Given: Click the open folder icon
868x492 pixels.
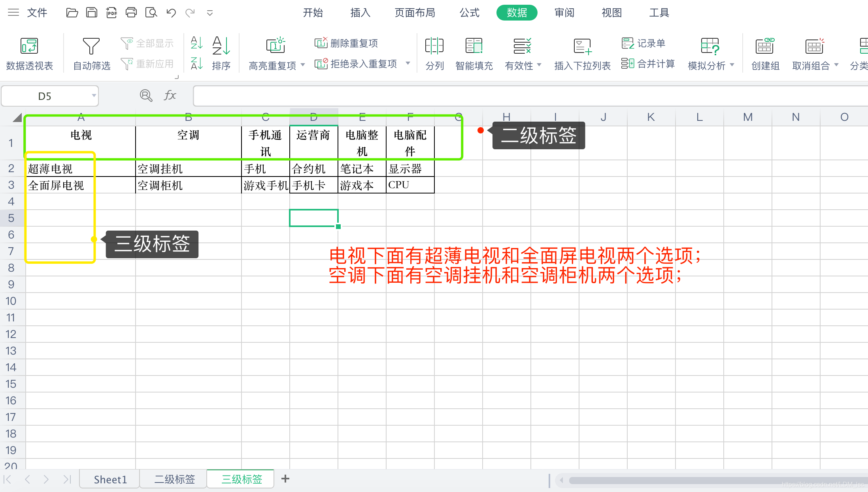Looking at the screenshot, I should pos(72,13).
